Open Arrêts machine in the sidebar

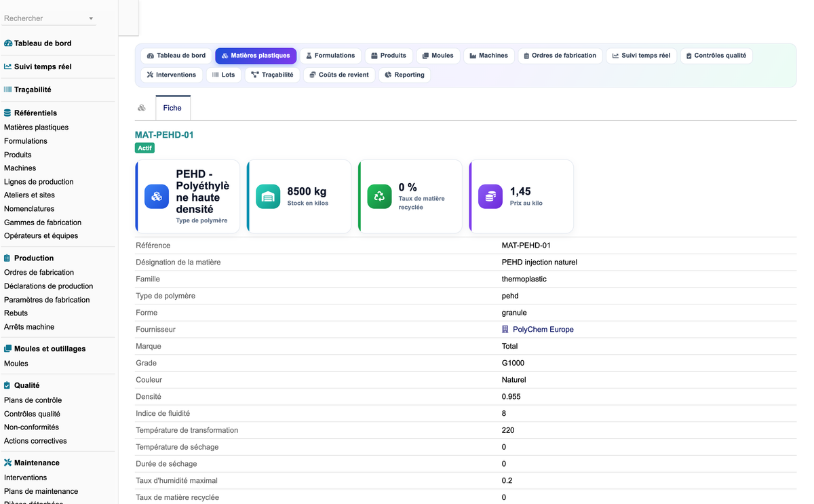point(29,327)
